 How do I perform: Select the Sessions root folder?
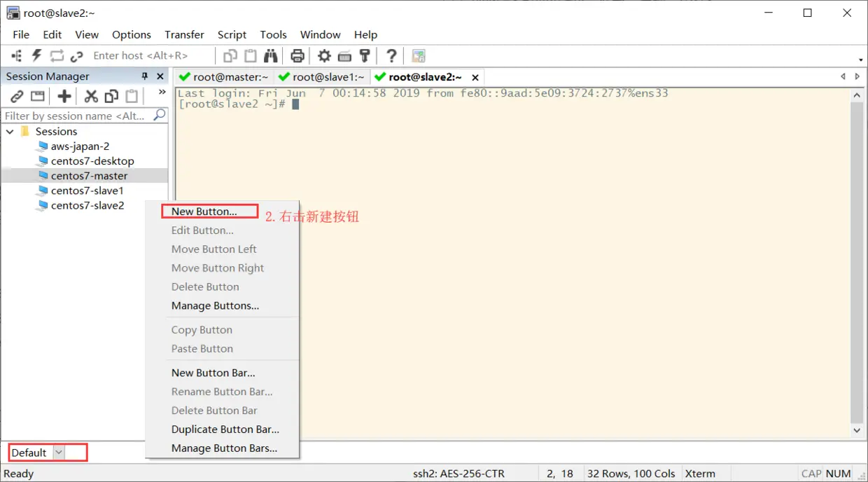56,132
